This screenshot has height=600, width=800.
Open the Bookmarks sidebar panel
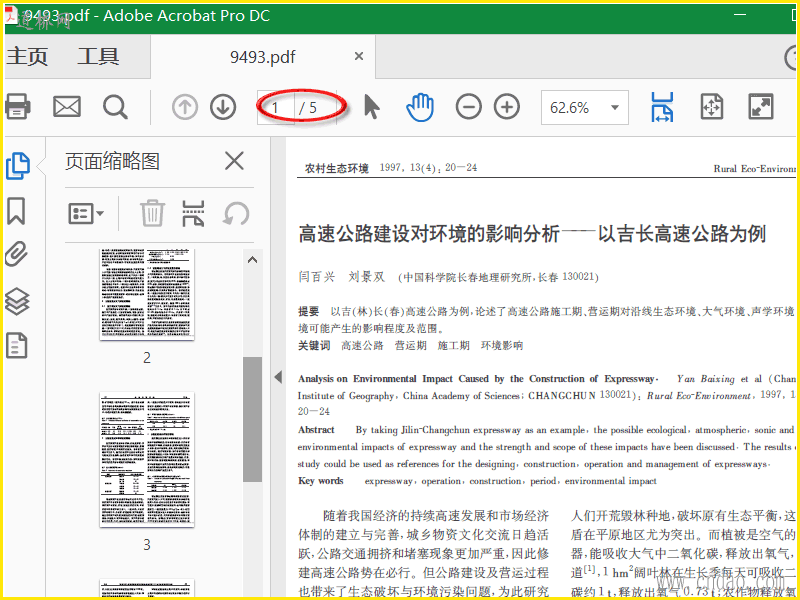16,211
